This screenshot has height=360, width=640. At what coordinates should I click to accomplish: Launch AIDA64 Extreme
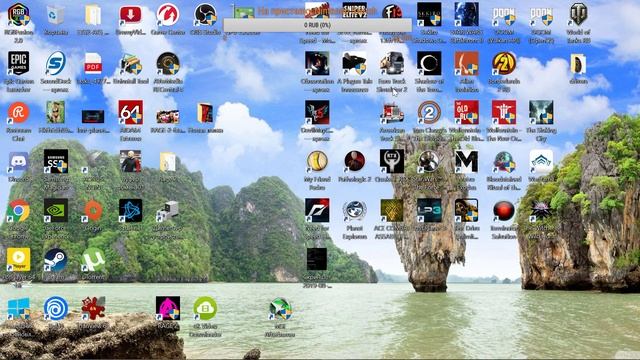(131, 112)
